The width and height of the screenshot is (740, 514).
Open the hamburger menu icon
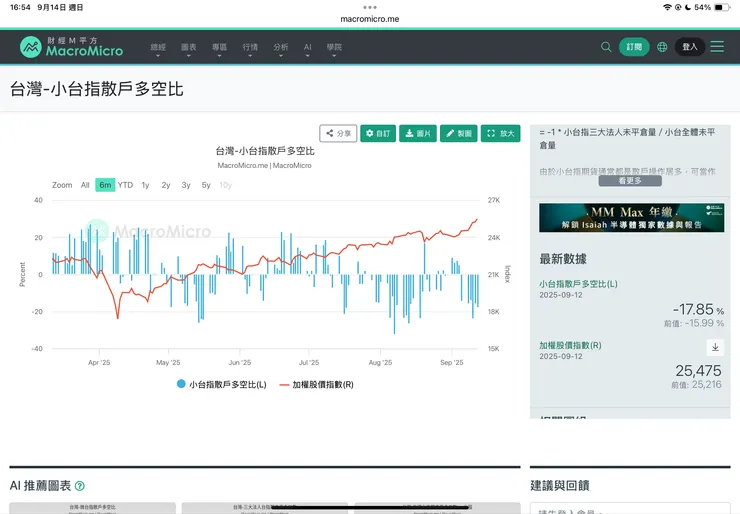(717, 46)
